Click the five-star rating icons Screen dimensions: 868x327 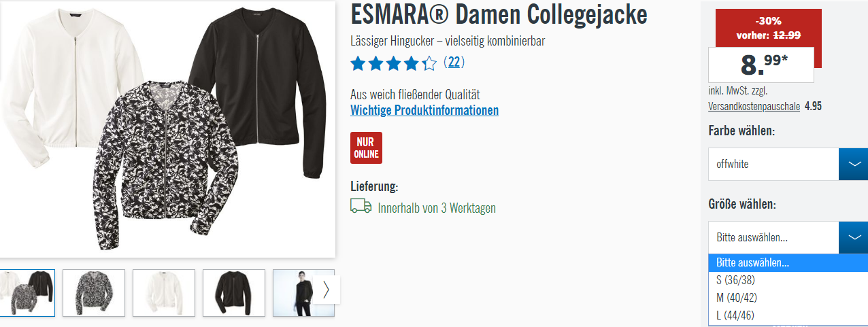pyautogui.click(x=393, y=64)
